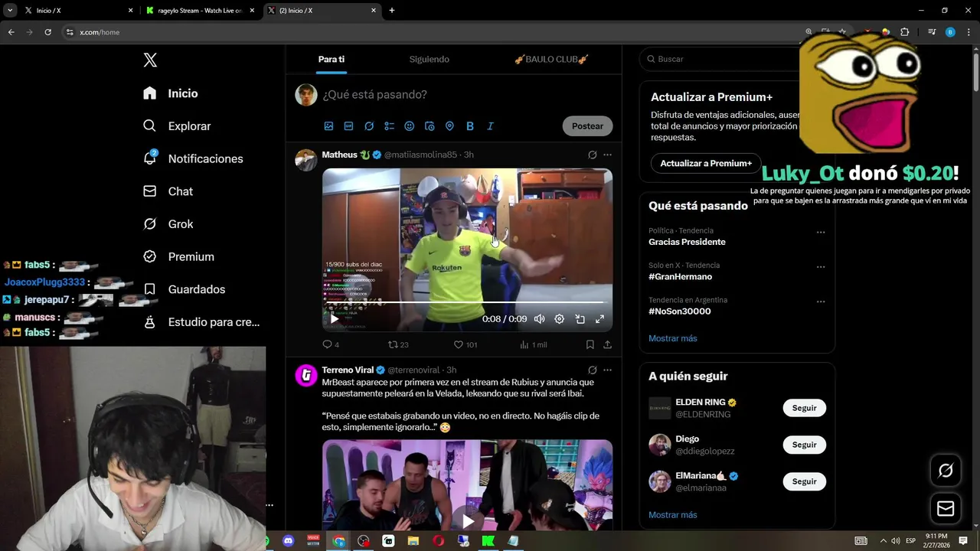
Task: Open options for #GranHermano trend
Action: tap(820, 267)
